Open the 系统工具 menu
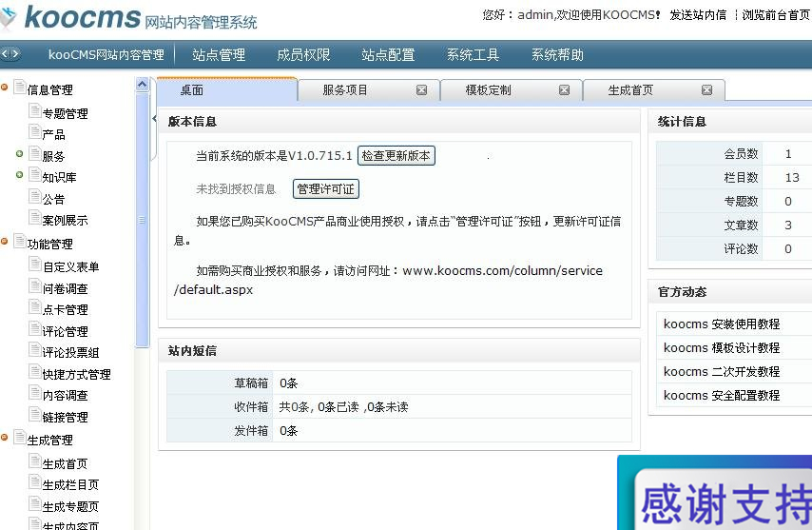This screenshot has height=530, width=812. (473, 54)
